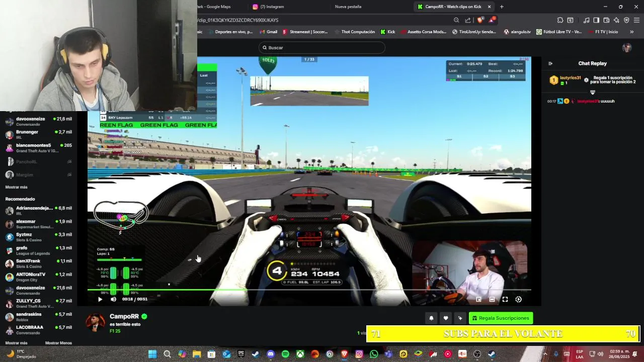The image size is (644, 362).
Task: Close the CampoRR Kick tab
Action: tap(489, 7)
